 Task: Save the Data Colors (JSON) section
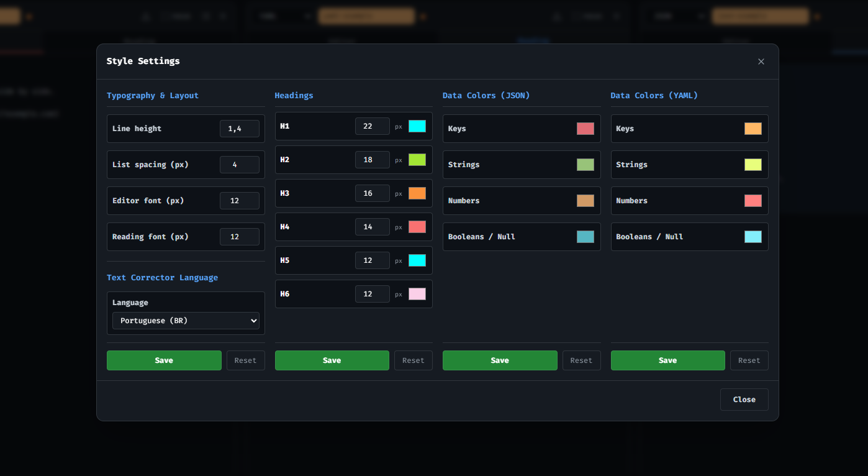(499, 360)
